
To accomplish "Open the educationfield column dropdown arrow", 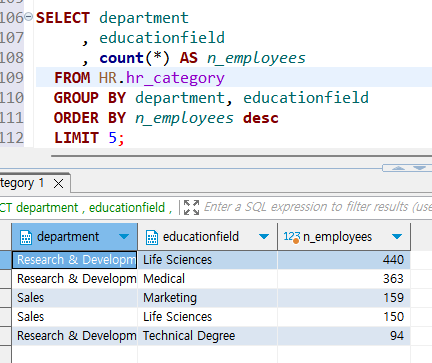I will coord(264,237).
